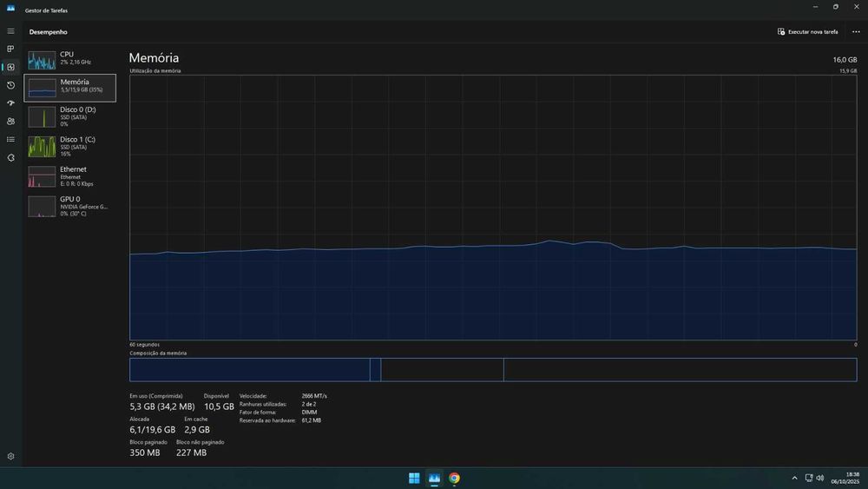Click the Desempenho page title

click(x=48, y=32)
